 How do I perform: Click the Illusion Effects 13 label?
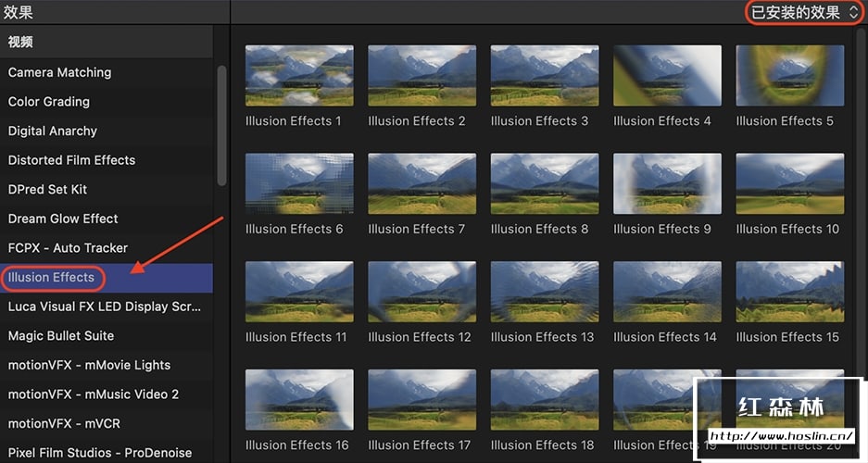click(542, 337)
